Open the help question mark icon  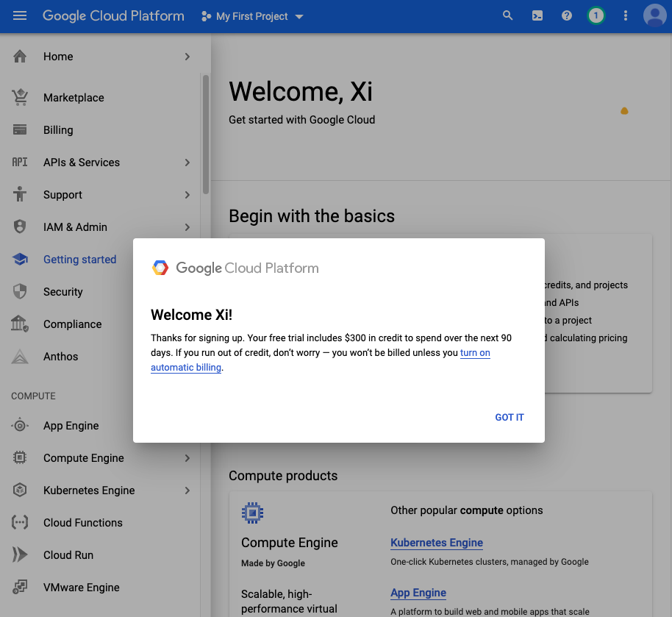(567, 16)
